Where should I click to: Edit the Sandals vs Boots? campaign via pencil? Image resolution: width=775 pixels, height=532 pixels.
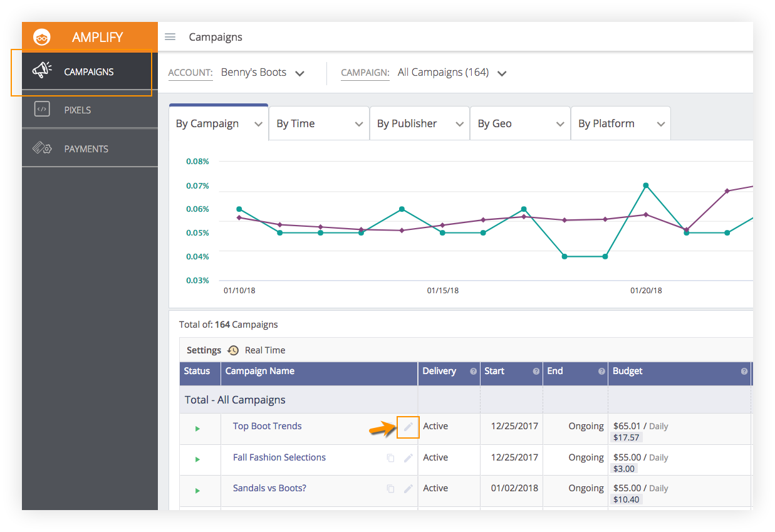click(x=408, y=489)
